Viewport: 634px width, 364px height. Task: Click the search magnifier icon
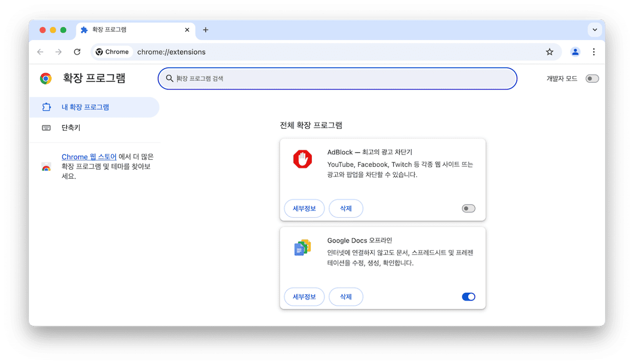pos(169,79)
